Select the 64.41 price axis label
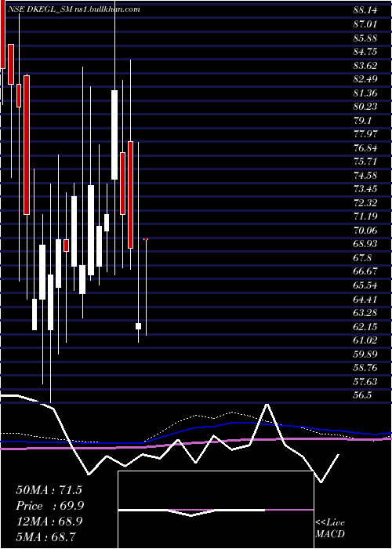The height and width of the screenshot is (549, 392). coord(365,299)
